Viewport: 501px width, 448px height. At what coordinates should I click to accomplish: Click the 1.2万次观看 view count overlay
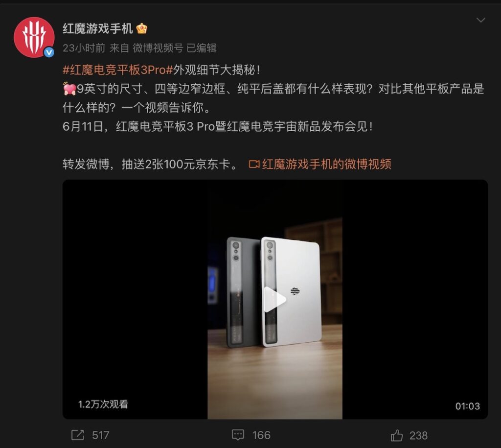coord(103,404)
